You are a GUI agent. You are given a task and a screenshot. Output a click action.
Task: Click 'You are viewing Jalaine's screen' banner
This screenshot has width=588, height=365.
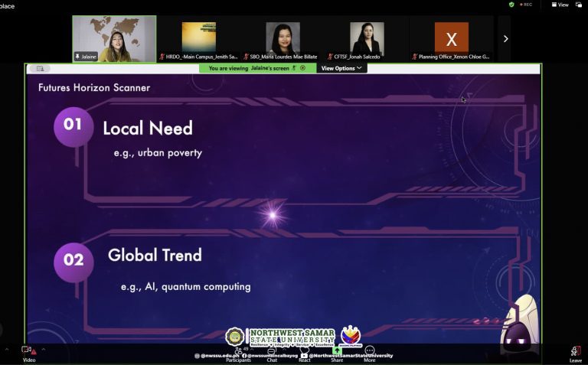point(257,68)
